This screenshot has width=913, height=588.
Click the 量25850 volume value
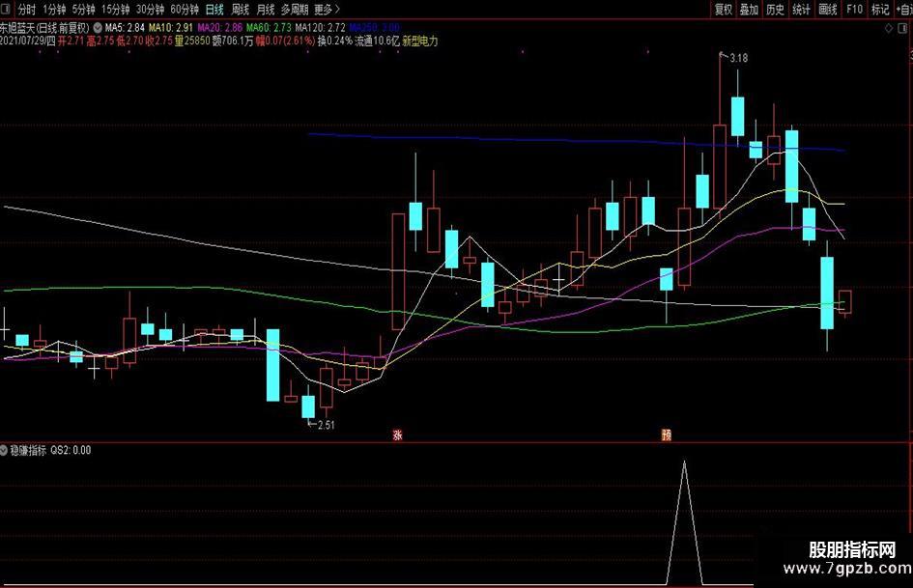pyautogui.click(x=192, y=41)
